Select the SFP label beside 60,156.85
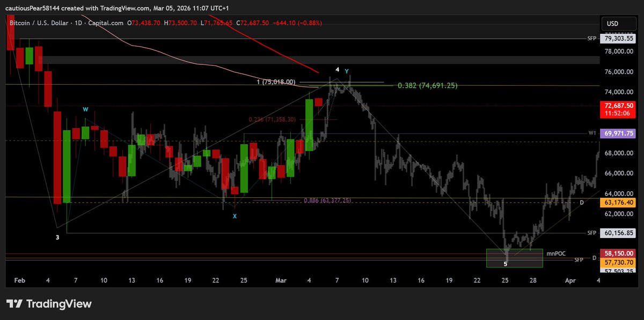Screen dimensions: 644x320 pos(592,233)
